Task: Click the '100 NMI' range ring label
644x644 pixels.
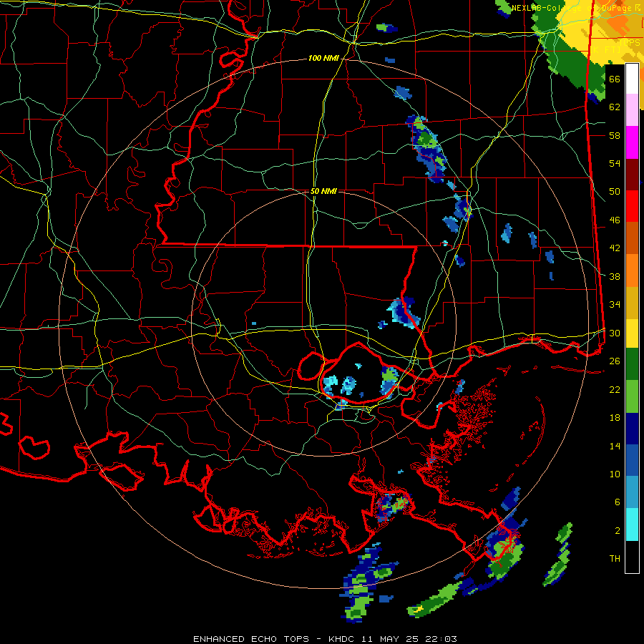Action: click(323, 58)
